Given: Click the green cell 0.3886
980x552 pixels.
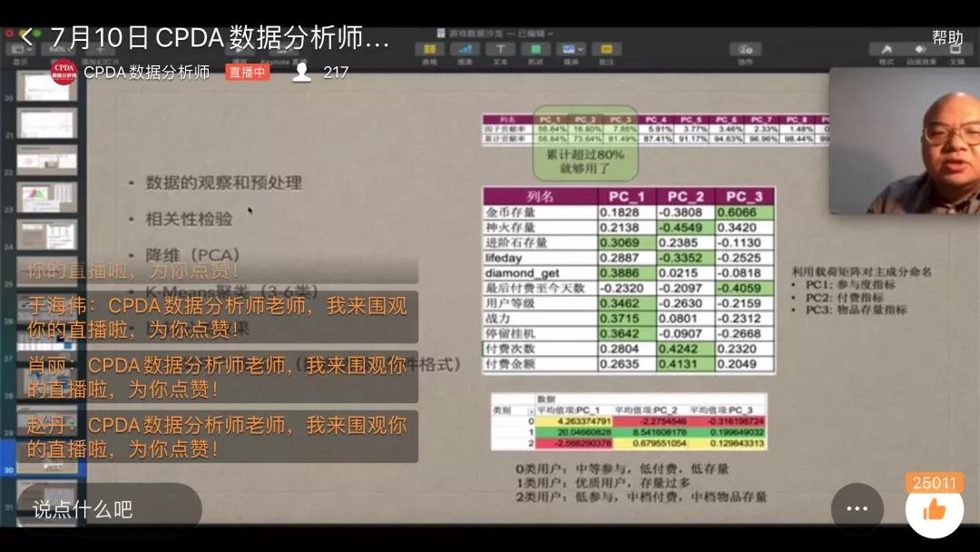Looking at the screenshot, I should 627,273.
